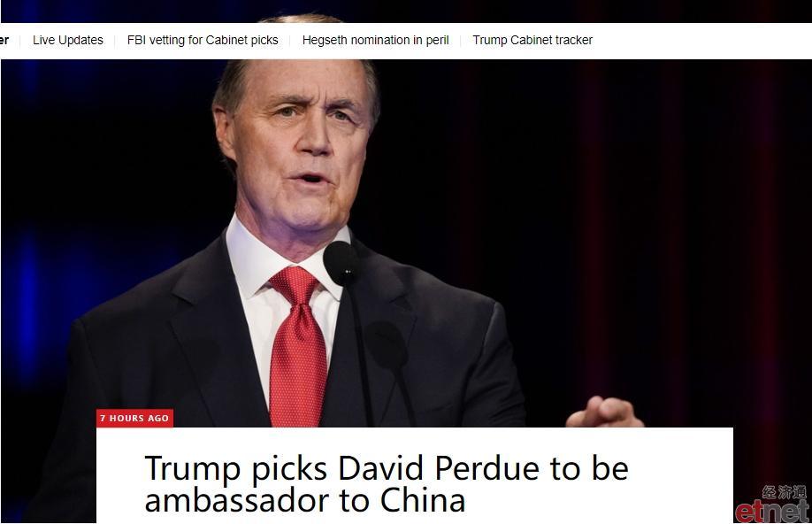Click the pointing hand in the photo
The height and width of the screenshot is (524, 812).
(604, 412)
